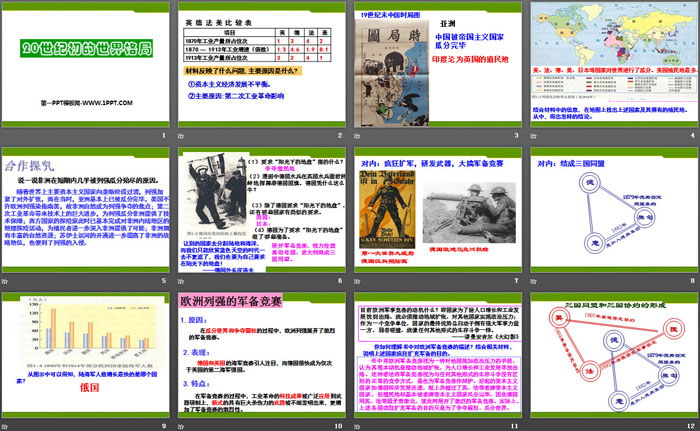Click the animation star icon under slide 12

point(533,427)
